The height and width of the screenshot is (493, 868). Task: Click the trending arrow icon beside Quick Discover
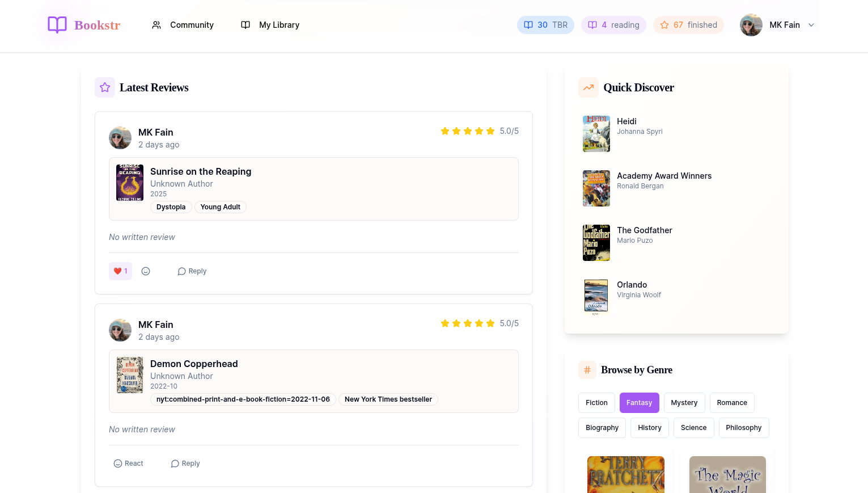click(588, 87)
